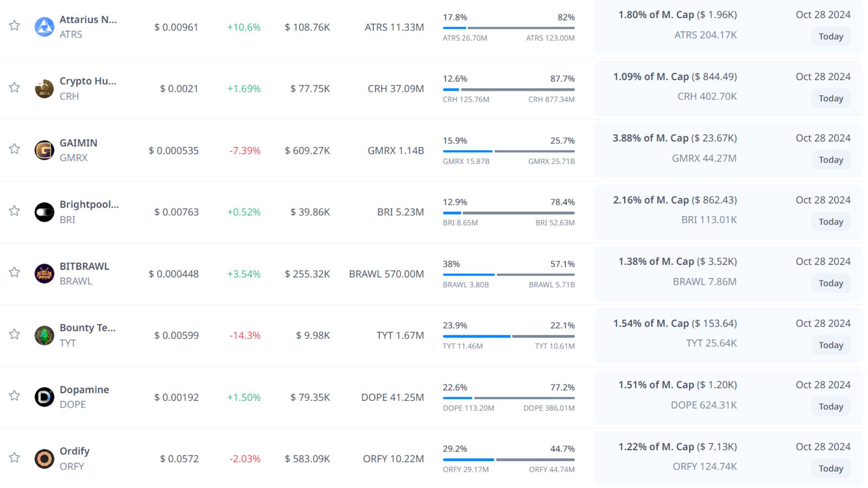Click BITBRAWL supply progress bar

click(x=509, y=274)
